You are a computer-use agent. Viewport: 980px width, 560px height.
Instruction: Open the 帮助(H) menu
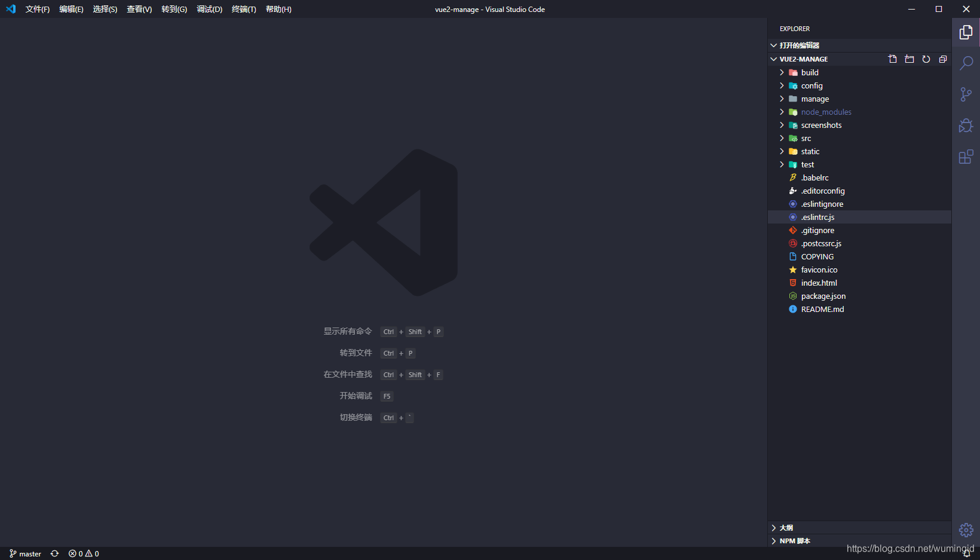click(278, 9)
